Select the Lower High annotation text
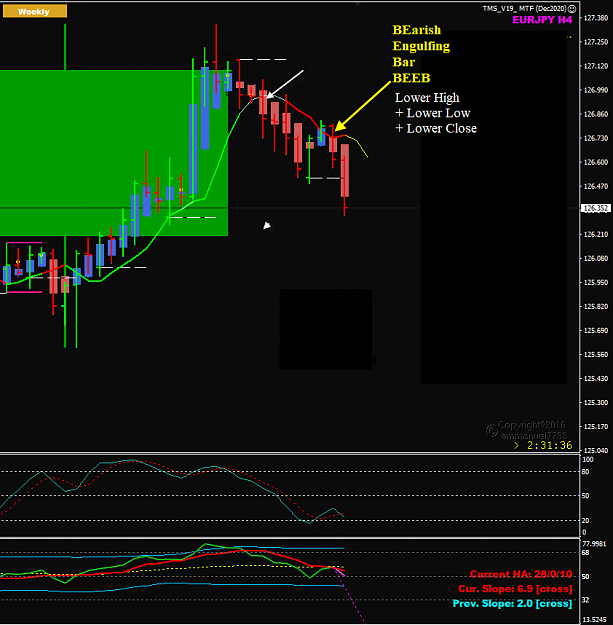 [427, 98]
